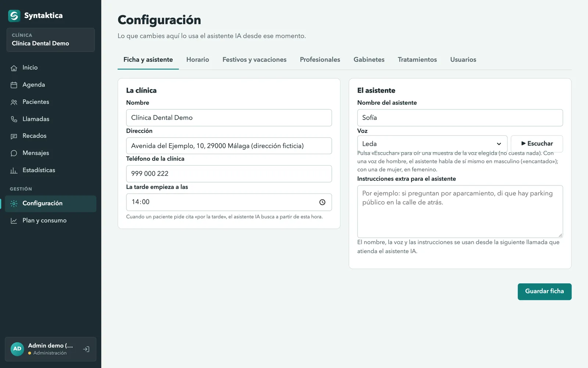Click the Admin demo user name
This screenshot has width=588, height=368.
pos(50,346)
